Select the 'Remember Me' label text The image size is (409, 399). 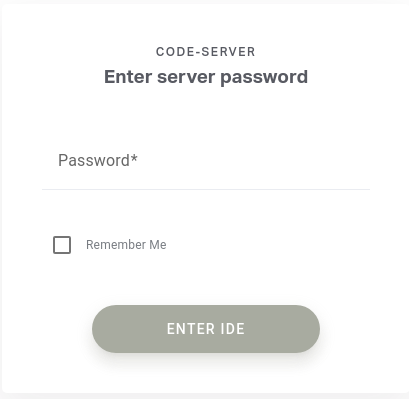point(126,245)
